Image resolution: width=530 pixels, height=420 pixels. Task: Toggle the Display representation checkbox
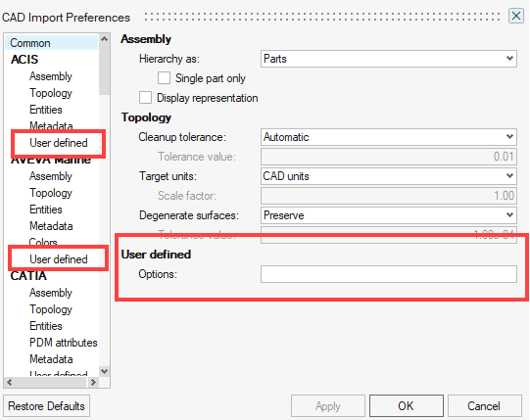pos(145,97)
